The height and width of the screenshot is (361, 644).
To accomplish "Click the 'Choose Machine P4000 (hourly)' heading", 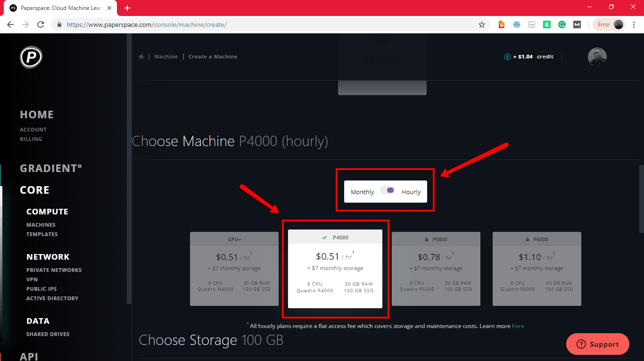I will (x=230, y=141).
